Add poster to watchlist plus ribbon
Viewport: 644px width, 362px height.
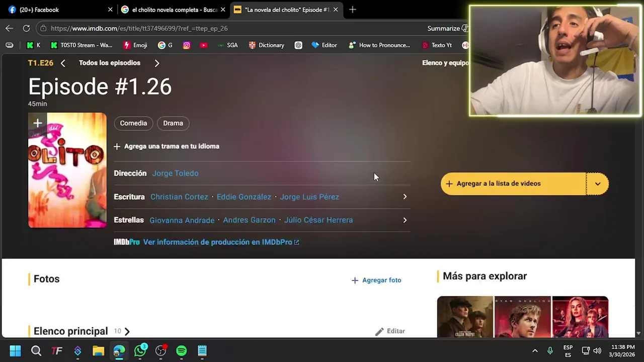pyautogui.click(x=37, y=123)
